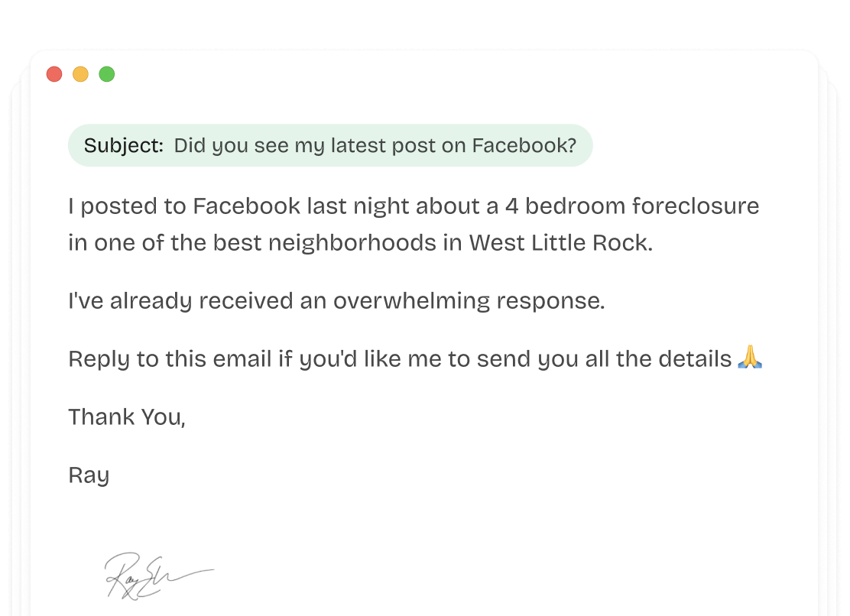Click the "Subject:" label

[x=124, y=146]
